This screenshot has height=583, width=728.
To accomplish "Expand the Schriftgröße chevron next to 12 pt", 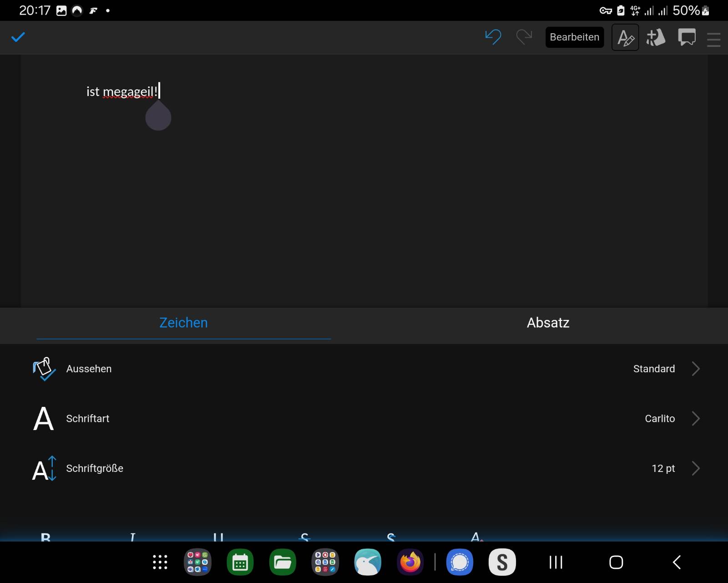I will pyautogui.click(x=695, y=468).
